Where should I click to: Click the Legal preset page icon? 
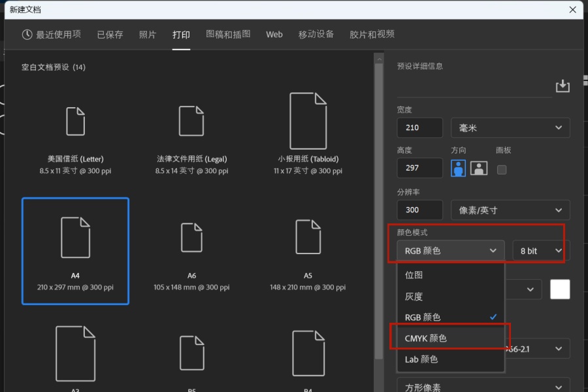point(191,121)
